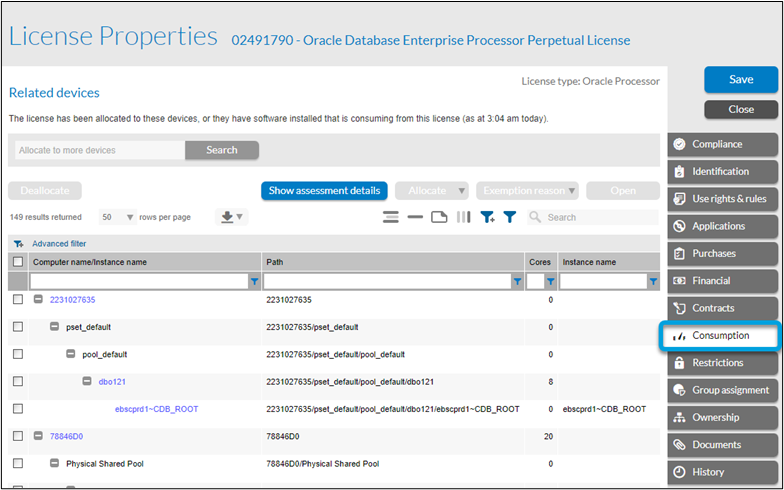Open the download export dropdown
The height and width of the screenshot is (490, 784).
pyautogui.click(x=232, y=217)
